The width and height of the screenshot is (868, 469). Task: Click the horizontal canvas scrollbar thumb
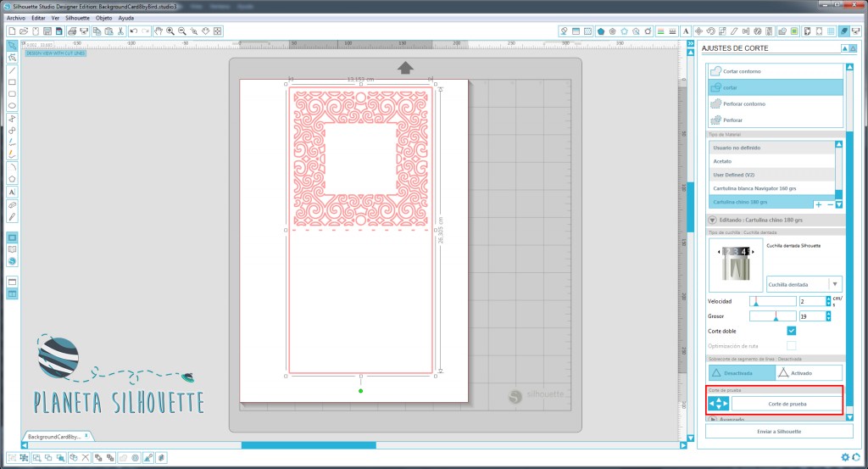tap(309, 445)
